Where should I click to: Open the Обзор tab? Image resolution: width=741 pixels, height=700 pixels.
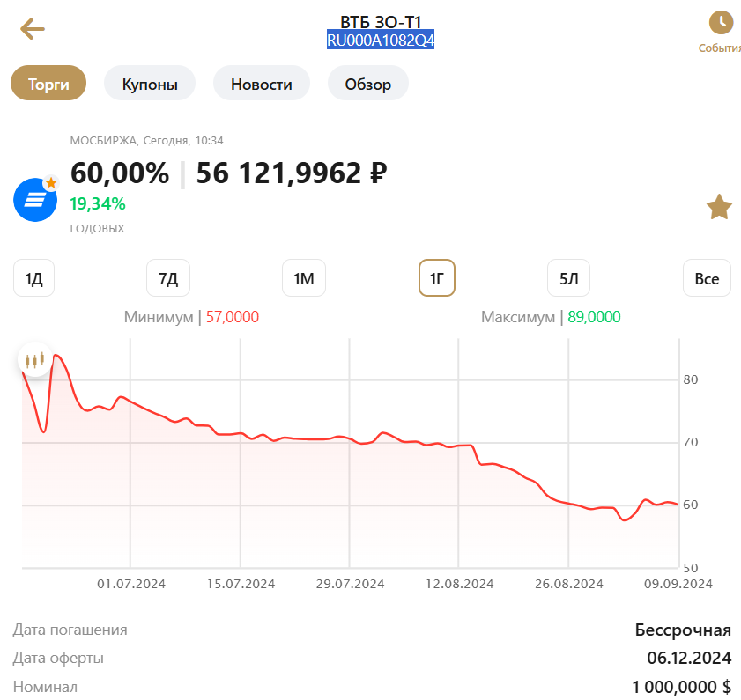[x=368, y=83]
